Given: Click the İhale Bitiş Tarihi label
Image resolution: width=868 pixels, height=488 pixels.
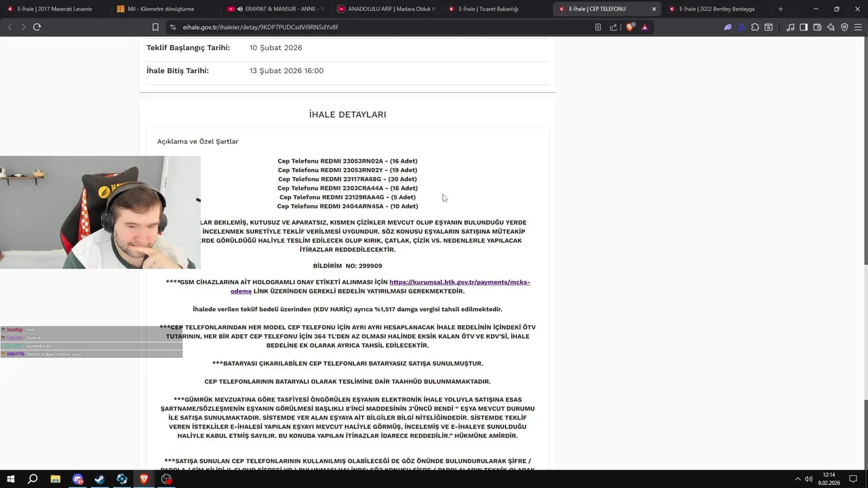Looking at the screenshot, I should point(178,70).
